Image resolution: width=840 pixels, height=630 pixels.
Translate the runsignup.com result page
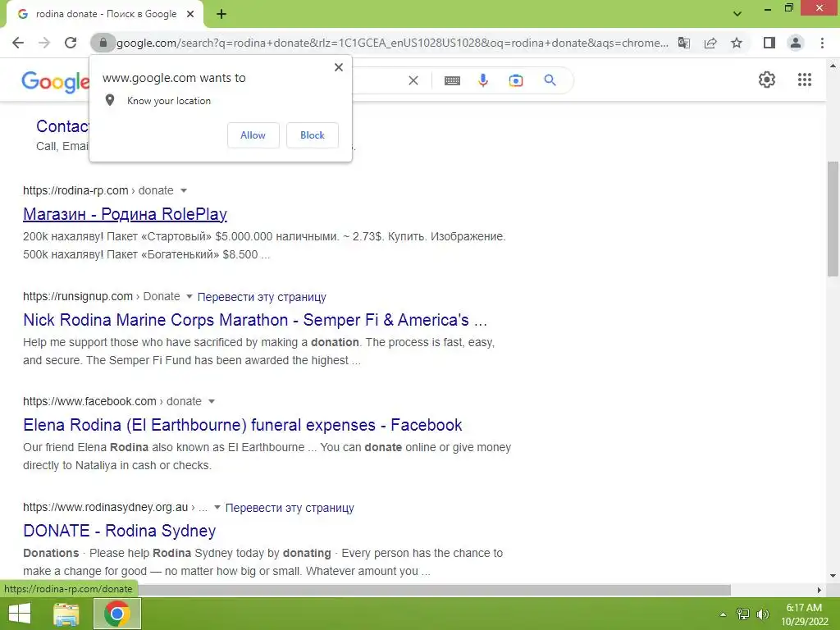point(262,297)
